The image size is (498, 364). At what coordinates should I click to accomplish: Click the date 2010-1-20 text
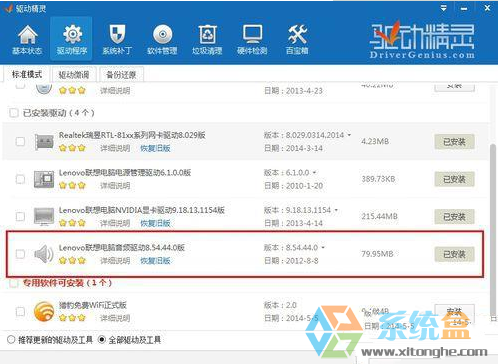(x=304, y=186)
